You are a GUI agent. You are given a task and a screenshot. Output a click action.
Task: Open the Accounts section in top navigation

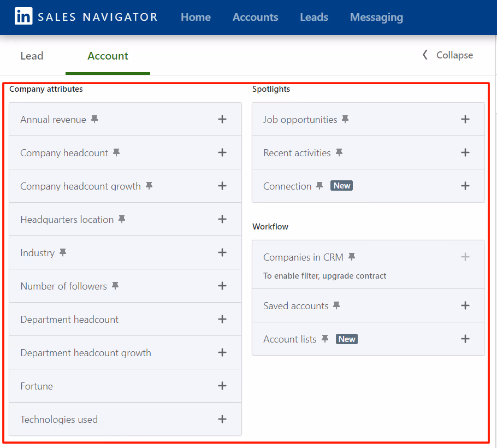(x=255, y=17)
